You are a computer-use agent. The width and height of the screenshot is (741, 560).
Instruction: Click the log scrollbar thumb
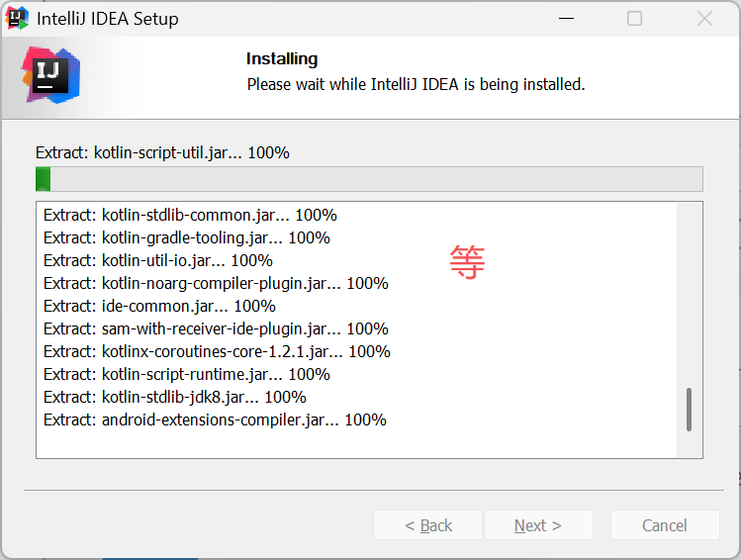(689, 410)
